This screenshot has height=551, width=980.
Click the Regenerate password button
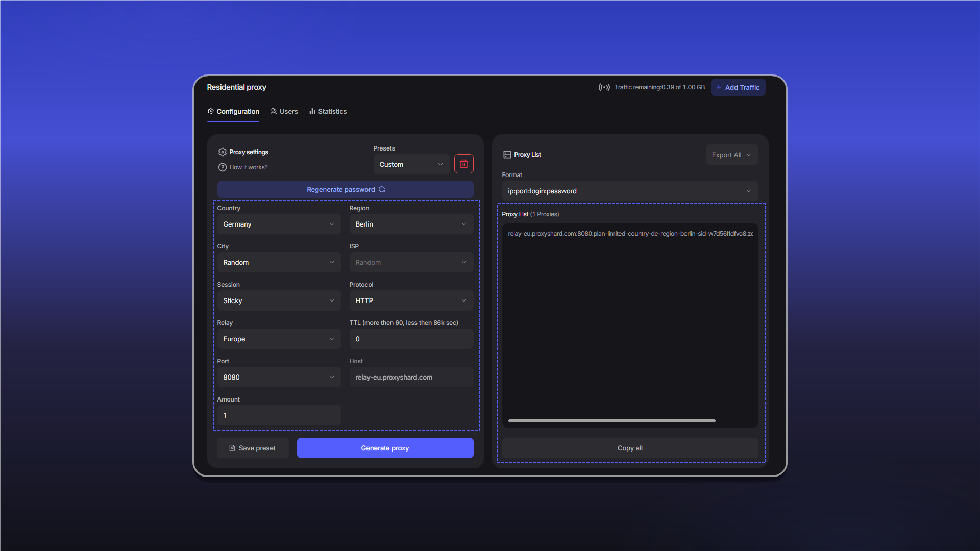point(346,189)
